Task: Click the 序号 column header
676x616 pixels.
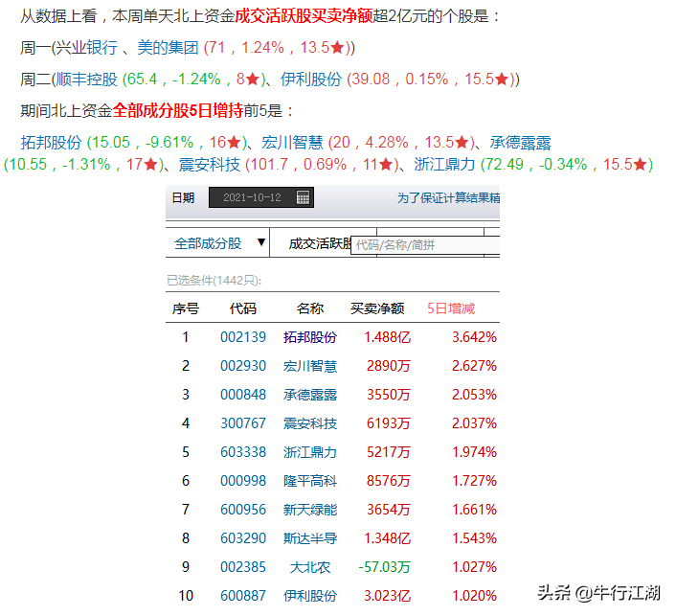Action: point(186,308)
